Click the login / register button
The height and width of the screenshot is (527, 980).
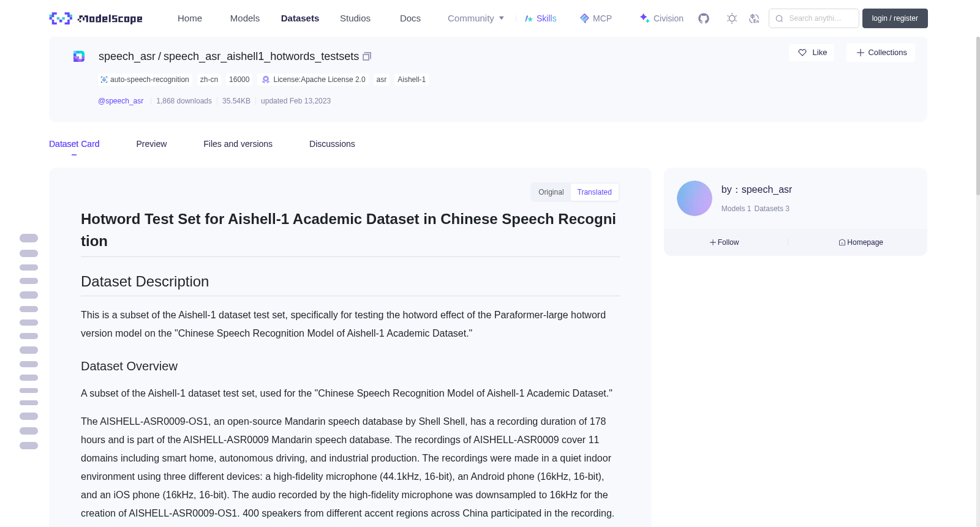point(895,18)
